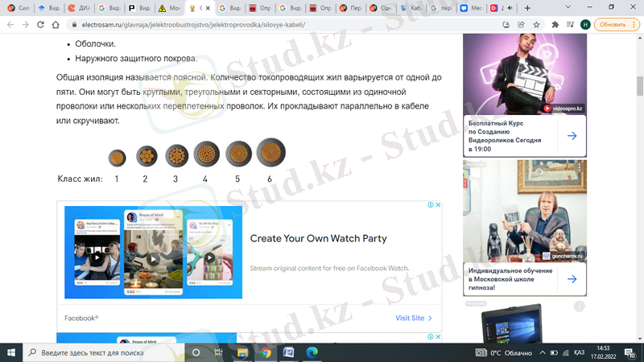Open options dots on the гипноза ad

579,167
